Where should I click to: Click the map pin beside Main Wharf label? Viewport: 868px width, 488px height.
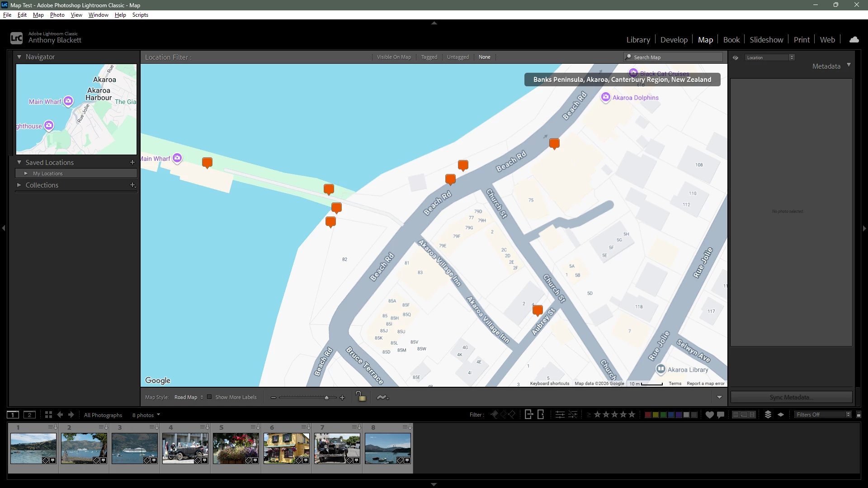click(207, 163)
